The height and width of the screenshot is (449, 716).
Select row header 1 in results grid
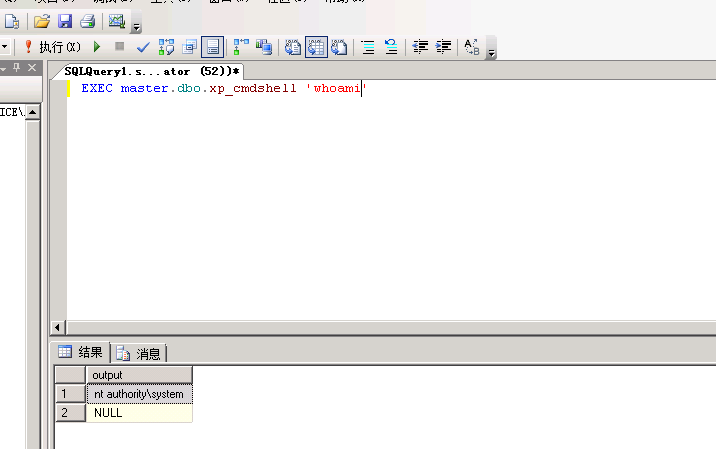coord(70,394)
